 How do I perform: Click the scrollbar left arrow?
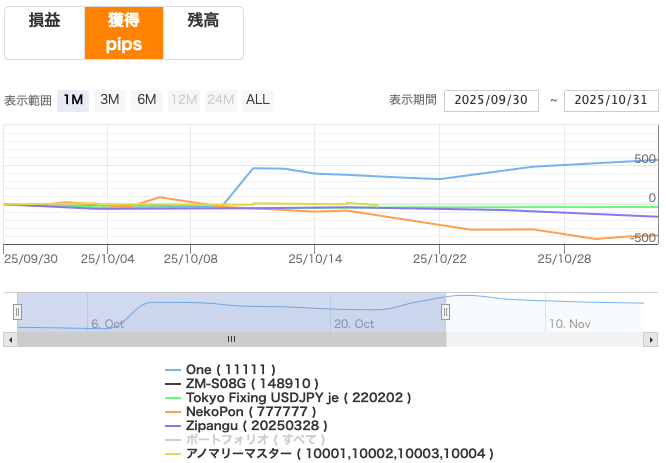pos(10,340)
